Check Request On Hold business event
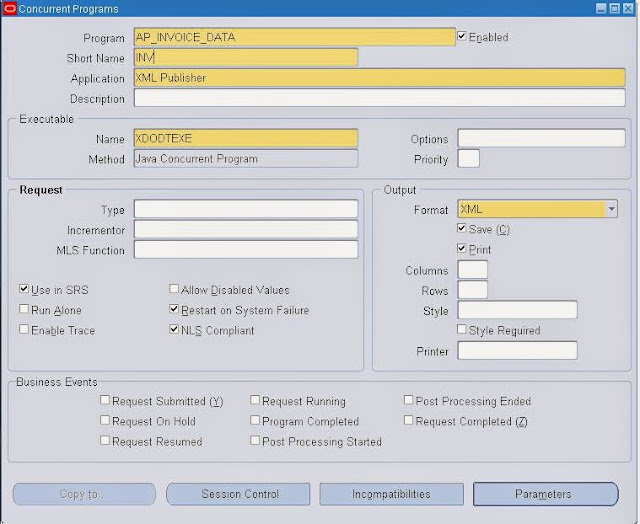Image resolution: width=640 pixels, height=524 pixels. pyautogui.click(x=105, y=420)
